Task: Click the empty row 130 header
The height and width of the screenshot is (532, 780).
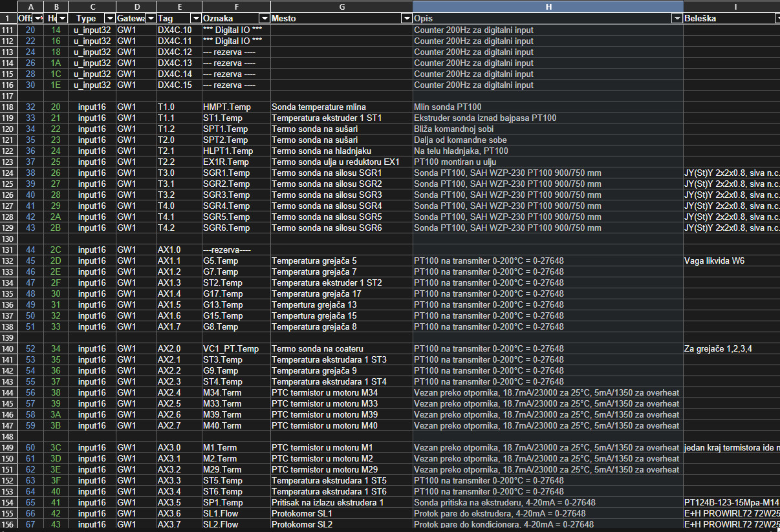Action: (x=8, y=239)
